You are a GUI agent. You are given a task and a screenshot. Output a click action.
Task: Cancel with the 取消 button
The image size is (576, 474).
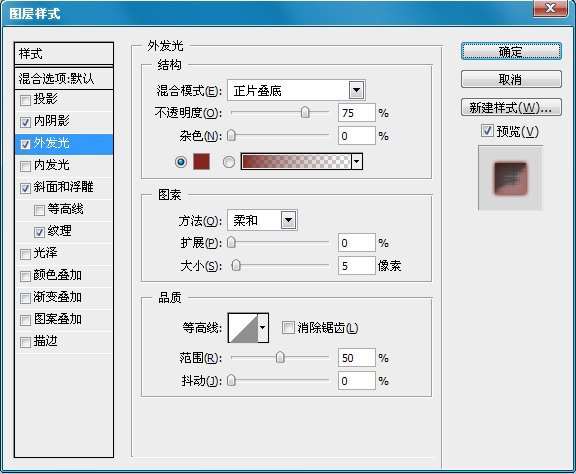point(511,79)
